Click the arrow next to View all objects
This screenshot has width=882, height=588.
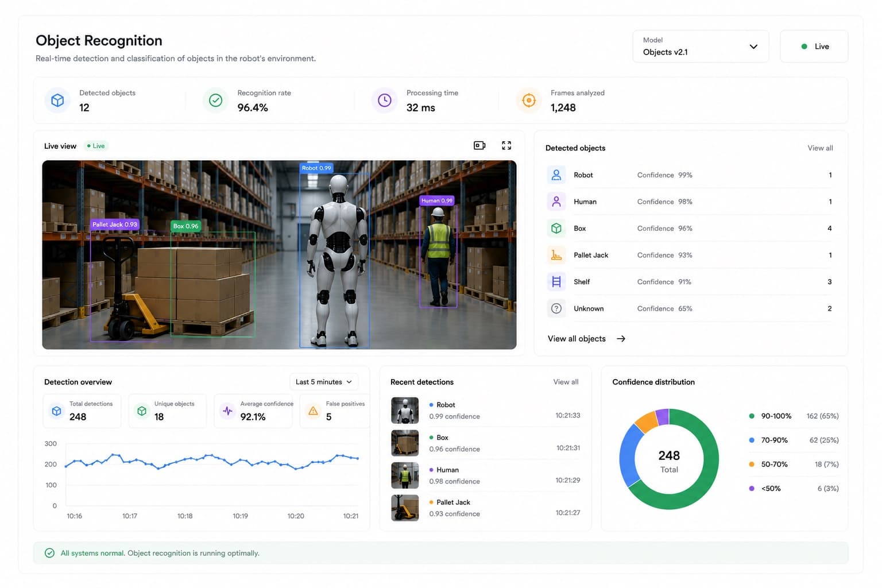(621, 339)
